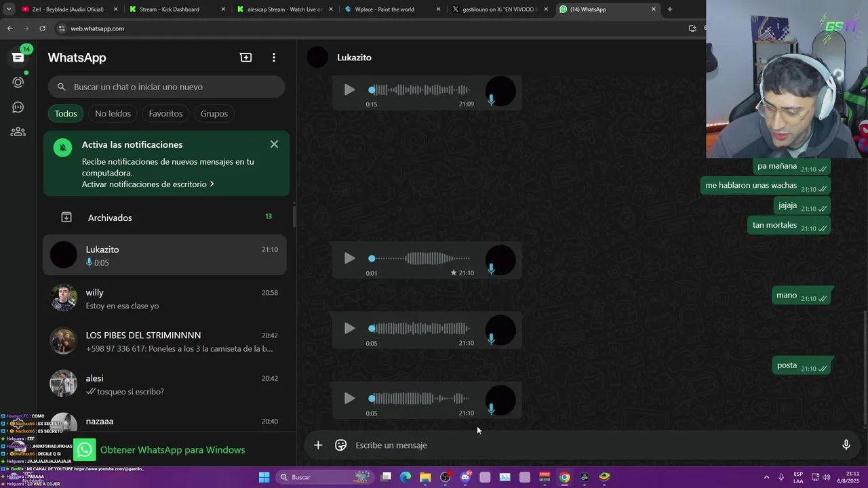Go back in browser history
The width and height of the screenshot is (868, 488).
(9, 28)
